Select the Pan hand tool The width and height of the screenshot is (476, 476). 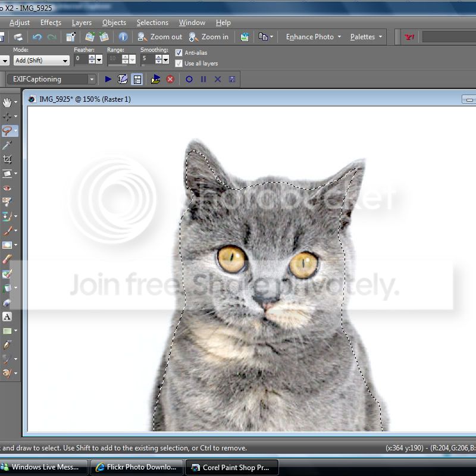point(7,102)
